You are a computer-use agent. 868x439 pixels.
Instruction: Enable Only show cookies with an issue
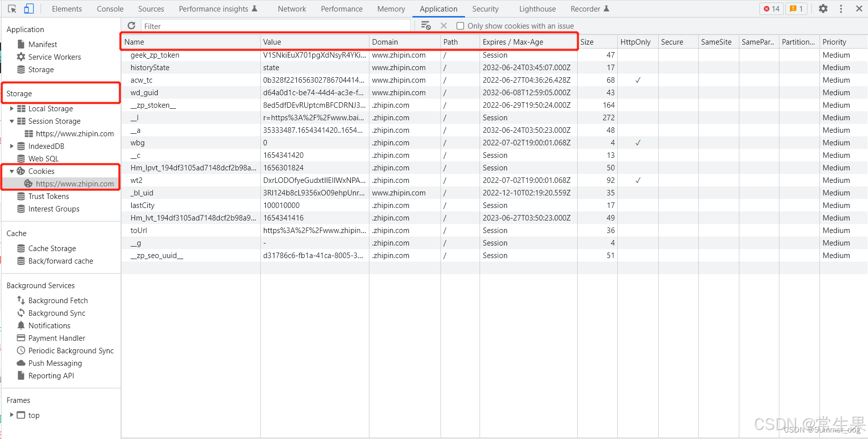click(x=460, y=26)
